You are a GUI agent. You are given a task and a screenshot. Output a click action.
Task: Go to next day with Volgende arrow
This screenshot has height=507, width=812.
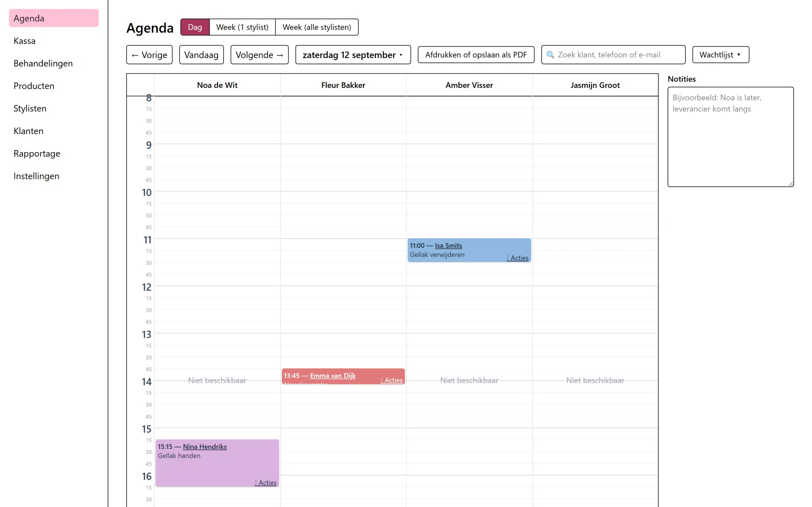[x=259, y=55]
